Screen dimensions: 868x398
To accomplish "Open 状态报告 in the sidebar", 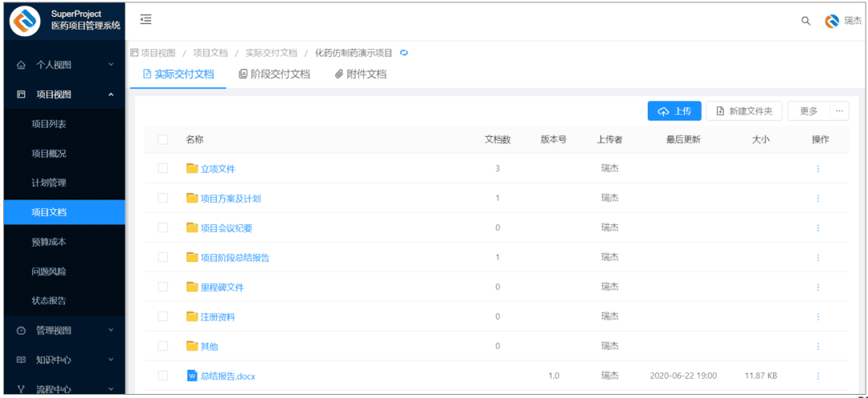I will click(x=64, y=301).
